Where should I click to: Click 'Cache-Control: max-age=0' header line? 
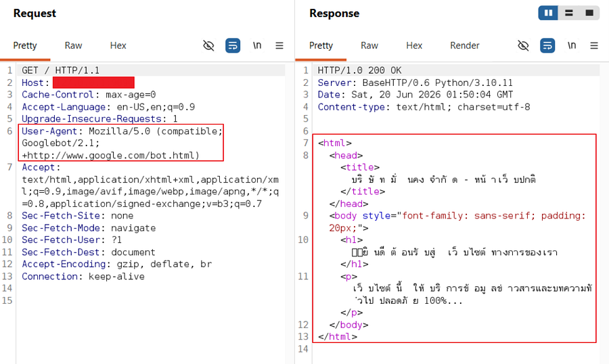point(89,95)
